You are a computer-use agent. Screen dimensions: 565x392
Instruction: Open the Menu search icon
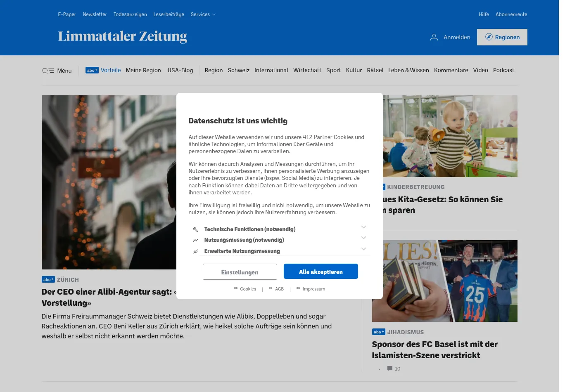[x=45, y=71]
